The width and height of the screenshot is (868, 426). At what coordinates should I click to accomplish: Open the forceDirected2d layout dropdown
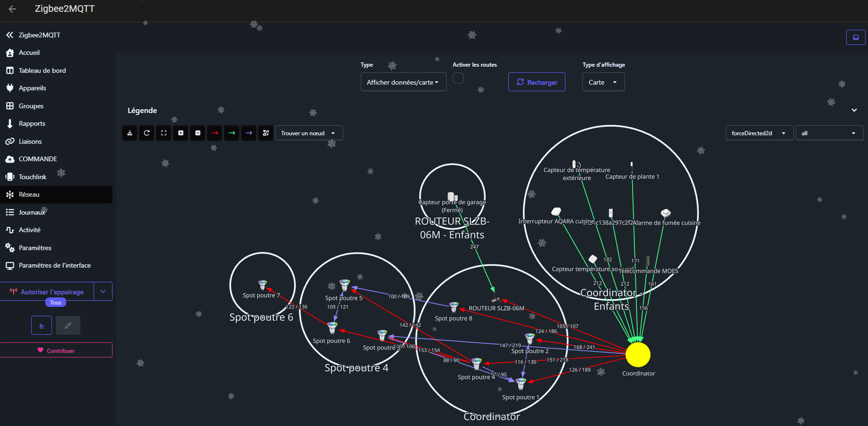click(759, 133)
